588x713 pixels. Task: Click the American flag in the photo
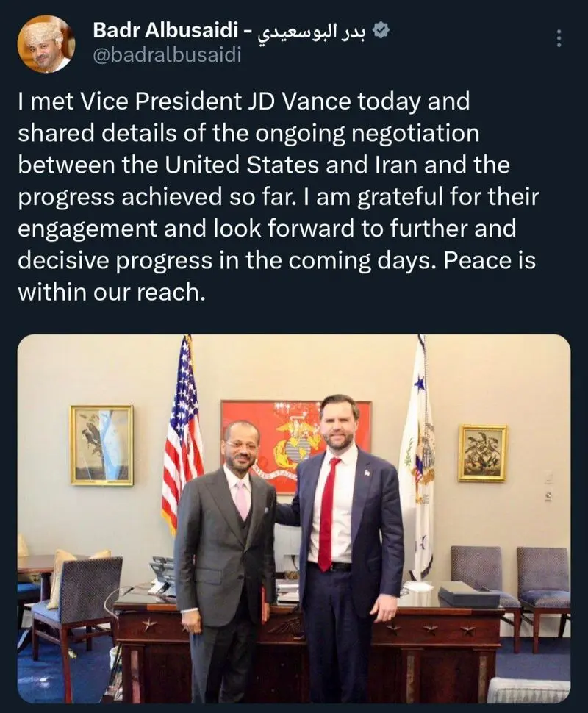182,434
